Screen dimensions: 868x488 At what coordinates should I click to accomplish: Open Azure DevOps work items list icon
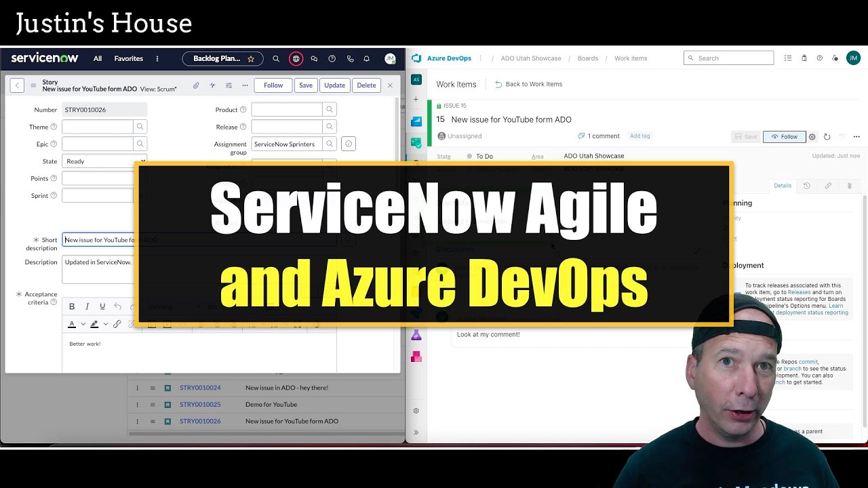coord(787,58)
